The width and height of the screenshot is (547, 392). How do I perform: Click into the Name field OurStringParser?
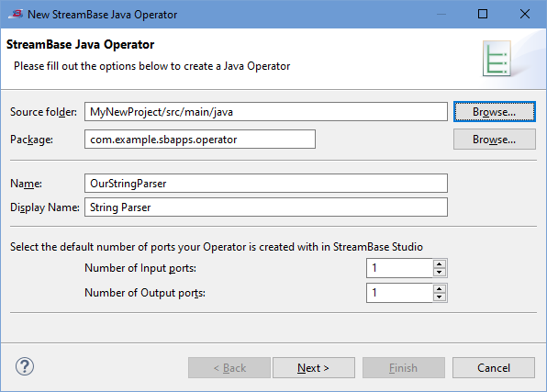tap(266, 184)
